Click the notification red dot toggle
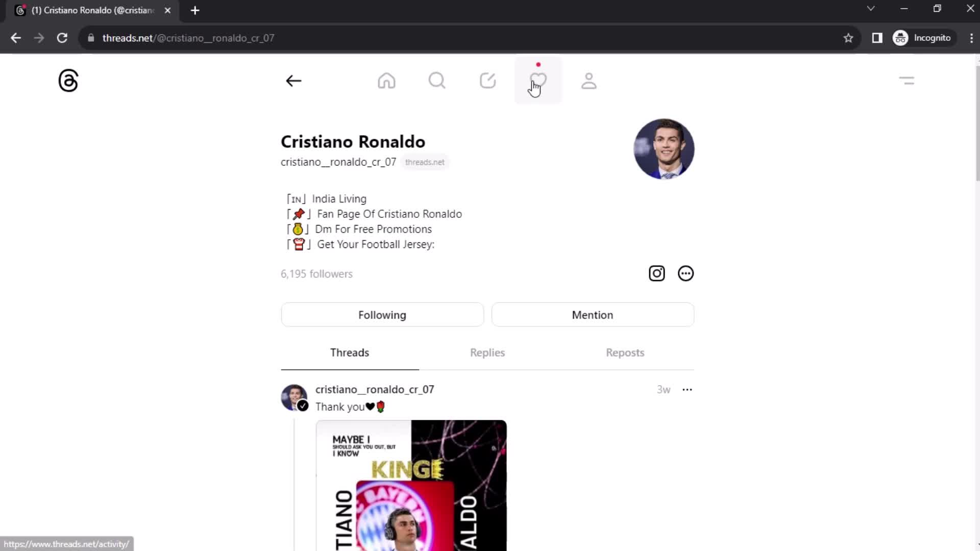Viewport: 980px width, 551px height. click(538, 65)
